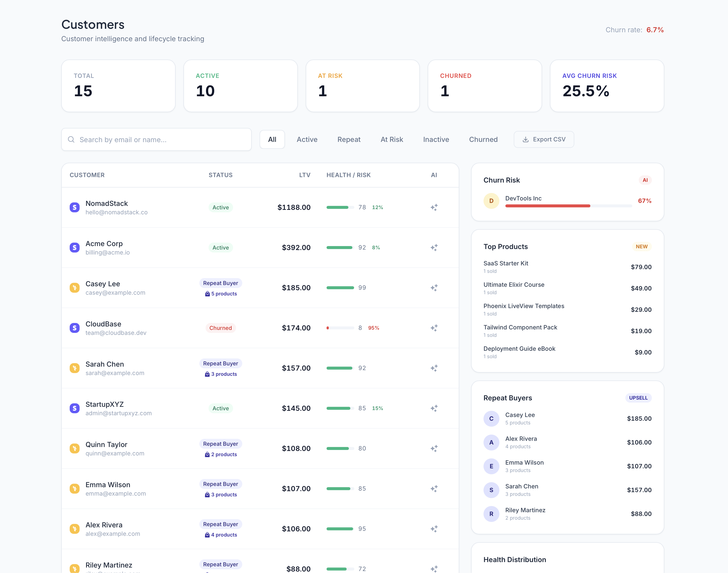This screenshot has width=728, height=573.
Task: Open AI insights for Casey Lee
Action: 434,287
